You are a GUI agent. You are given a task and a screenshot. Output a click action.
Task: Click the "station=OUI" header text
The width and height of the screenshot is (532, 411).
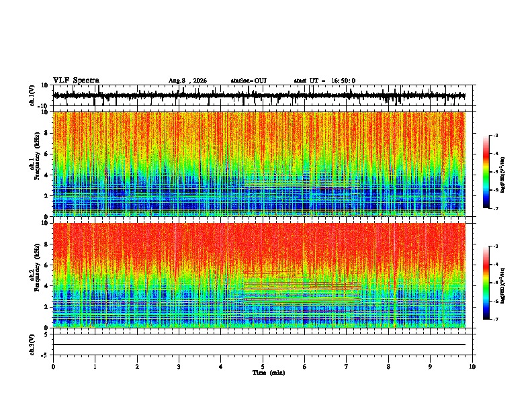[x=249, y=81]
